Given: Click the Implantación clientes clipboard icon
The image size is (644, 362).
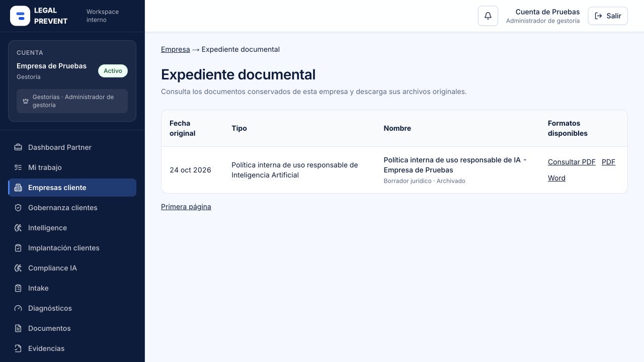Looking at the screenshot, I should pos(18,248).
